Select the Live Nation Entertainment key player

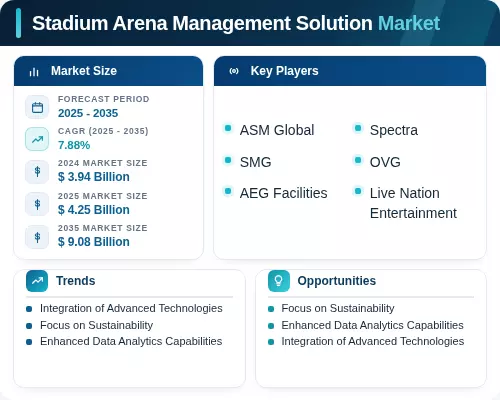413,203
